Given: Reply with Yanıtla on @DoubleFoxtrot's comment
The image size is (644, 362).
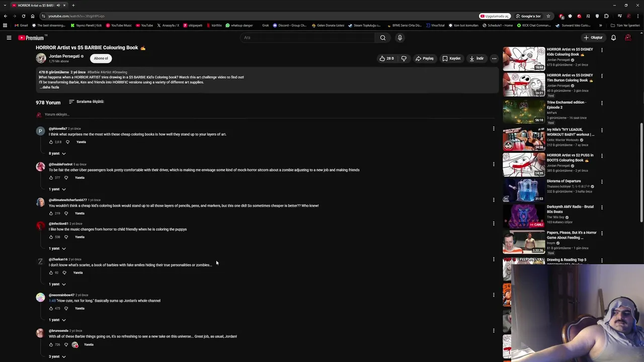Looking at the screenshot, I should click(x=79, y=178).
